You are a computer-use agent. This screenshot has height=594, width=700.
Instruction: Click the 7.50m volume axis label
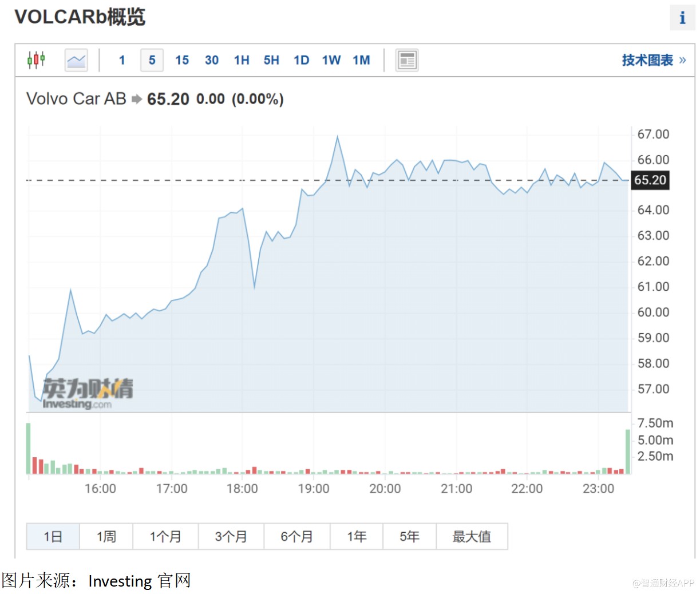tap(655, 423)
